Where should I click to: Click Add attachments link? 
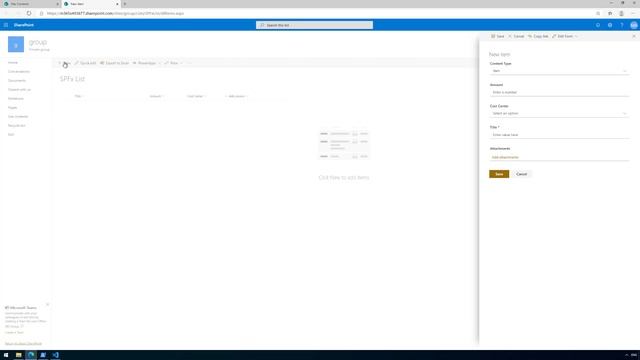505,157
